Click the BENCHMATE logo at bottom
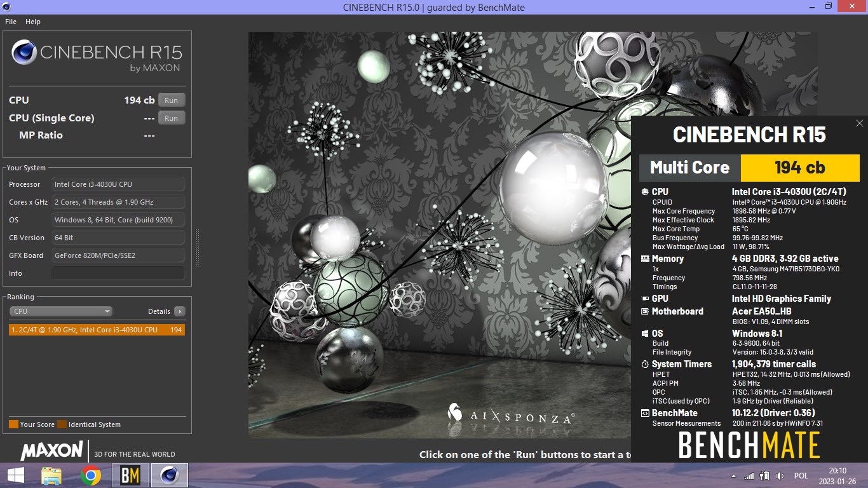Image resolution: width=868 pixels, height=488 pixels. pyautogui.click(x=749, y=445)
